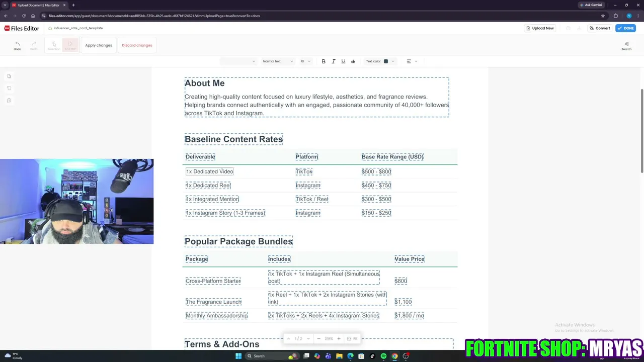Undo the last edit
Screen dimensions: 644x362
tap(17, 45)
